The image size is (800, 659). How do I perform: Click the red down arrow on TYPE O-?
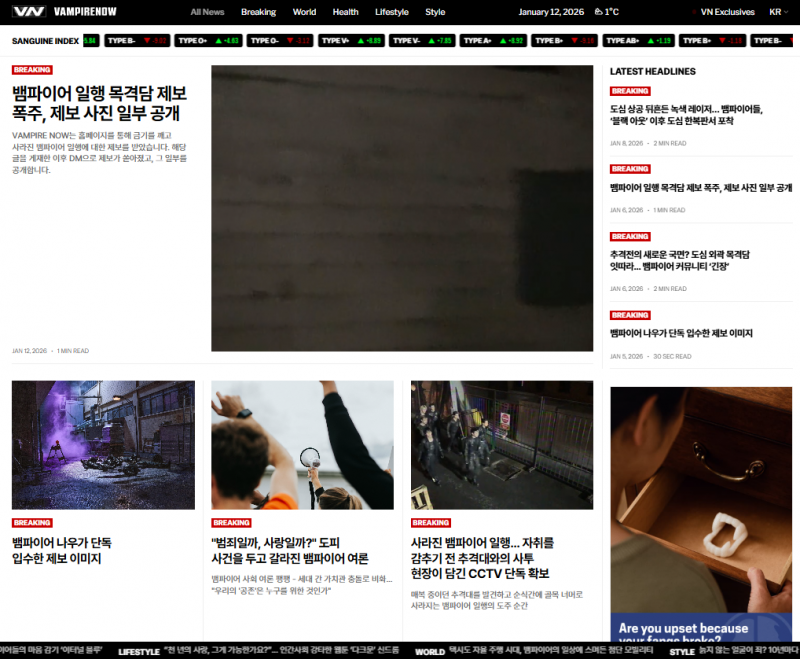[x=290, y=41]
